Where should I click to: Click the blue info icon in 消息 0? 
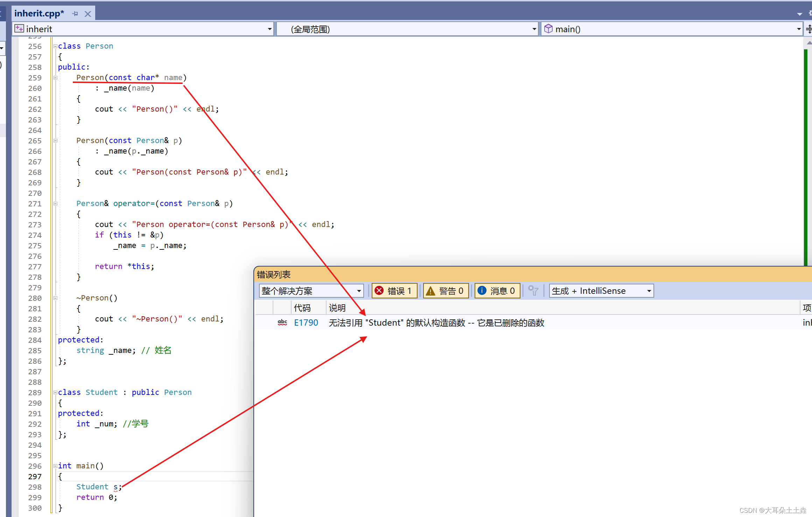click(x=482, y=290)
